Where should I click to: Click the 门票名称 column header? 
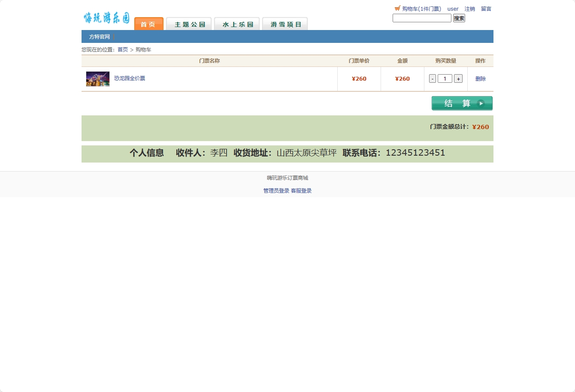[x=209, y=61]
